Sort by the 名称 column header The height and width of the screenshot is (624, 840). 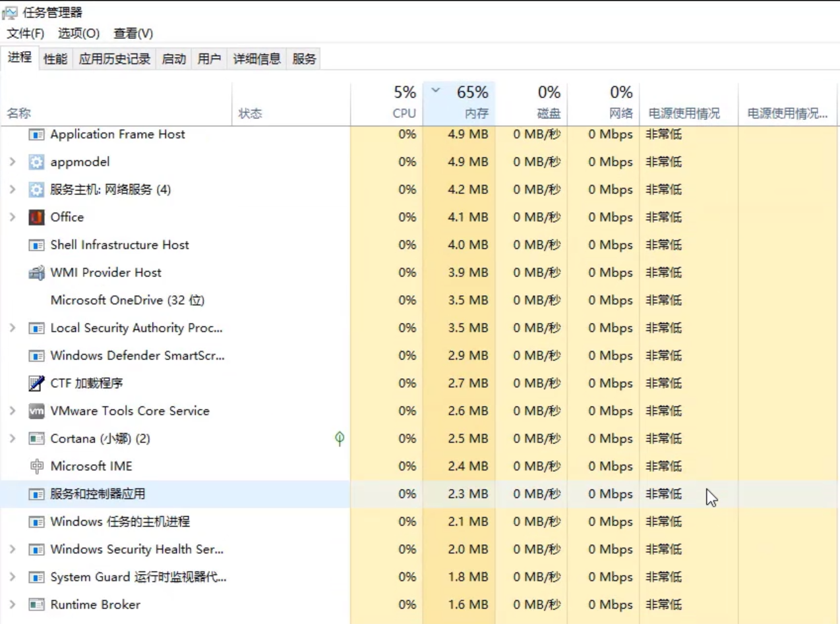click(18, 113)
